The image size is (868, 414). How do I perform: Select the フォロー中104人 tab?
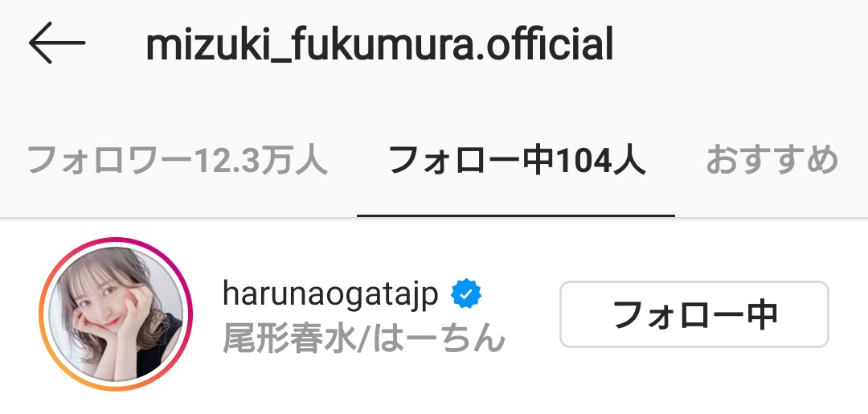[x=517, y=161]
